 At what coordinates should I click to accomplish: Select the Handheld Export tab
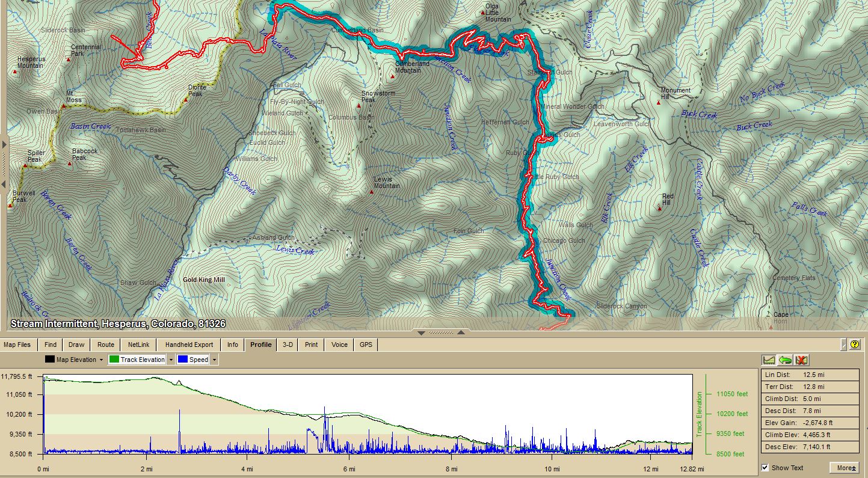pyautogui.click(x=189, y=345)
